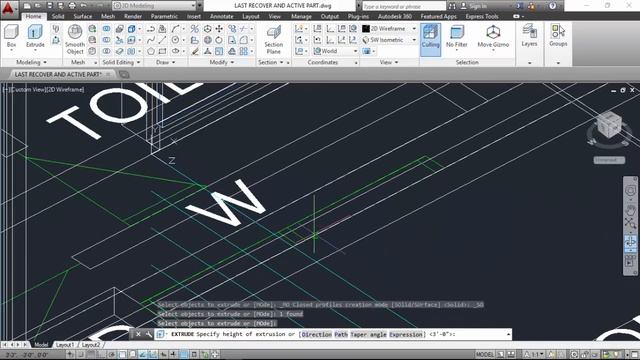Image resolution: width=640 pixels, height=360 pixels.
Task: Switch to the Layout2 tab
Action: click(x=91, y=345)
